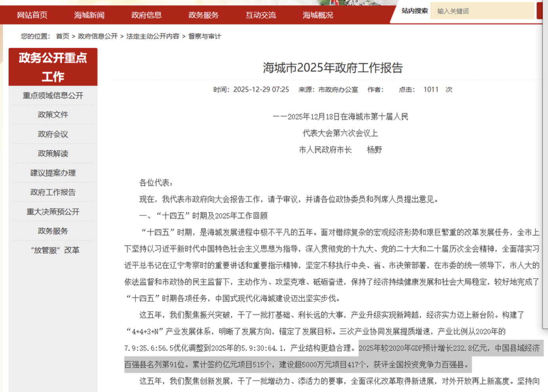Open 政府会议 from the sidebar list

pyautogui.click(x=53, y=134)
